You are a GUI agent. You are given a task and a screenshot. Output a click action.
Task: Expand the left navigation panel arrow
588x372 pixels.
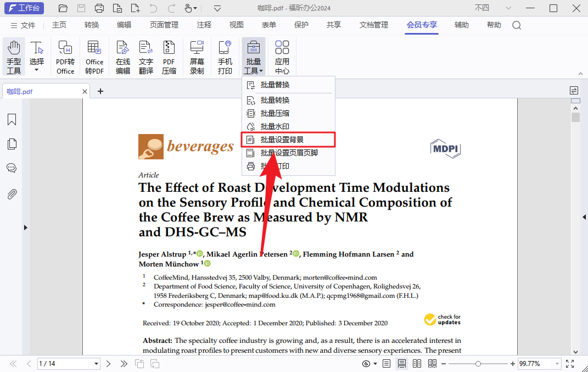point(25,227)
